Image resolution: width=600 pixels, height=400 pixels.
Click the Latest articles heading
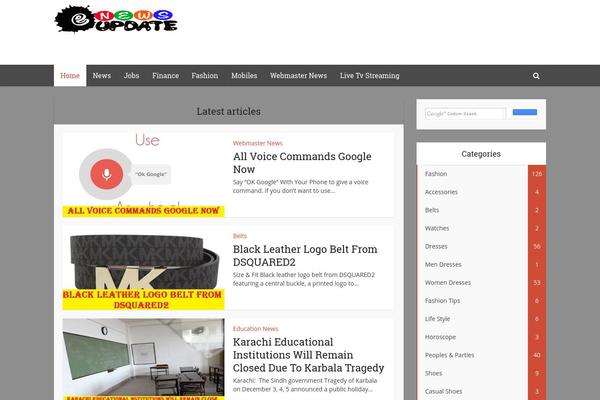[x=228, y=111]
